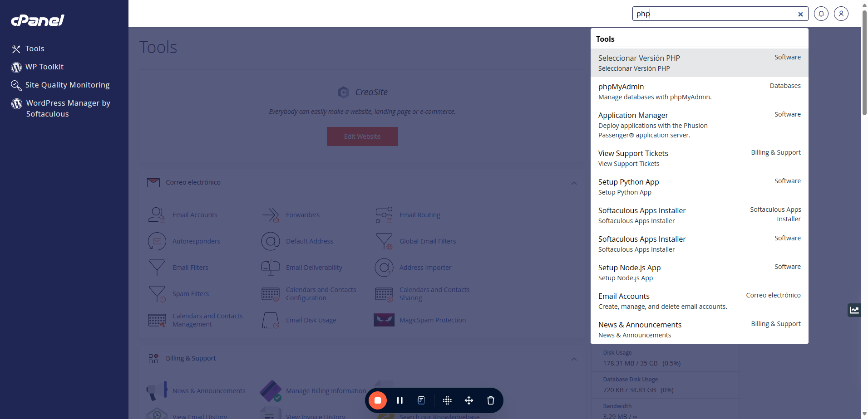Click the Email Routing icon
868x419 pixels.
pos(384,215)
